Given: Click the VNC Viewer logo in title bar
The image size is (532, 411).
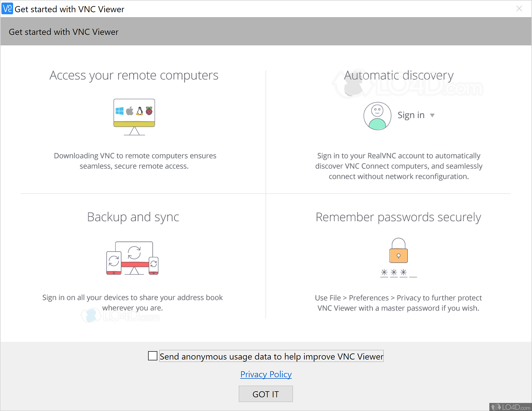Looking at the screenshot, I should [7, 9].
